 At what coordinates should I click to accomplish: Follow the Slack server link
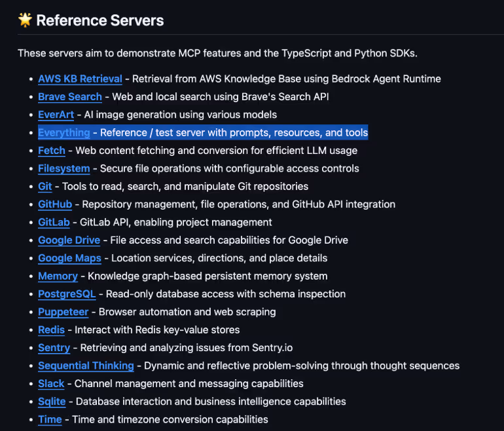pos(51,384)
